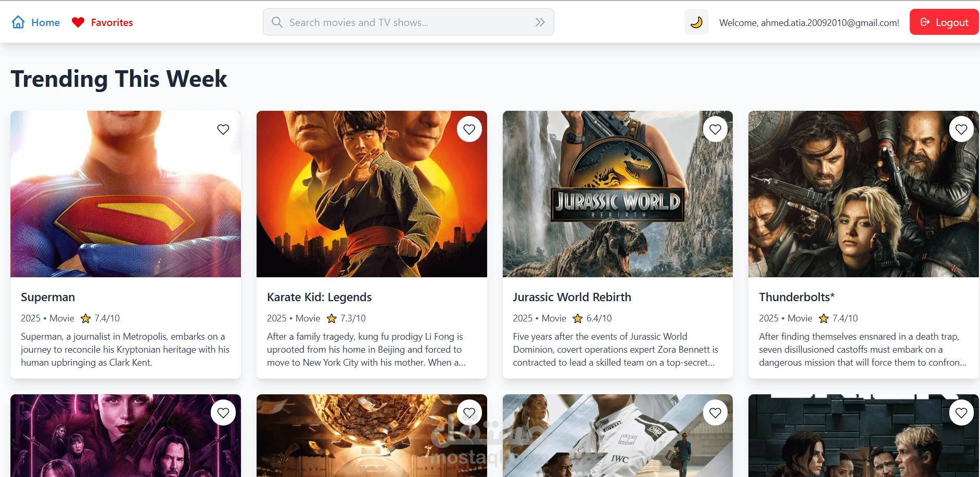Favorite Superman using its heart icon
980x477 pixels.
223,130
